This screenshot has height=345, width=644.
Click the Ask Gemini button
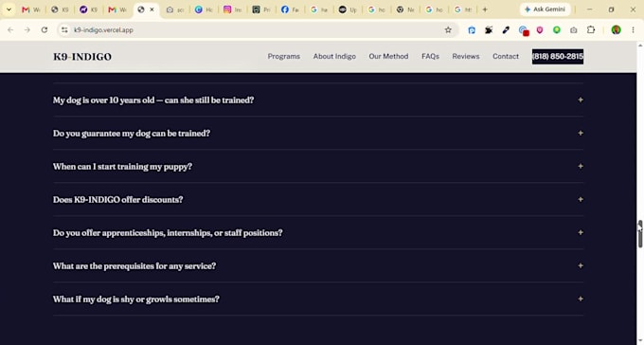pos(545,9)
